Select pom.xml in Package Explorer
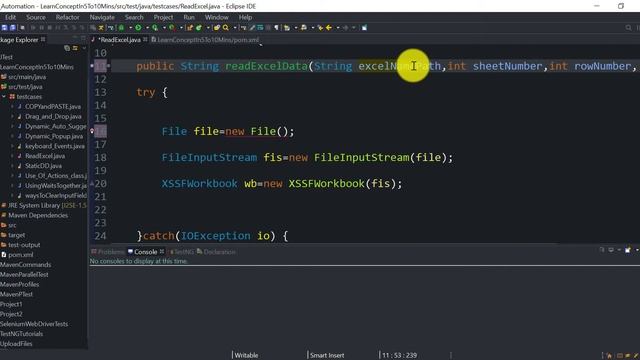Image resolution: width=640 pixels, height=360 pixels. (x=20, y=254)
